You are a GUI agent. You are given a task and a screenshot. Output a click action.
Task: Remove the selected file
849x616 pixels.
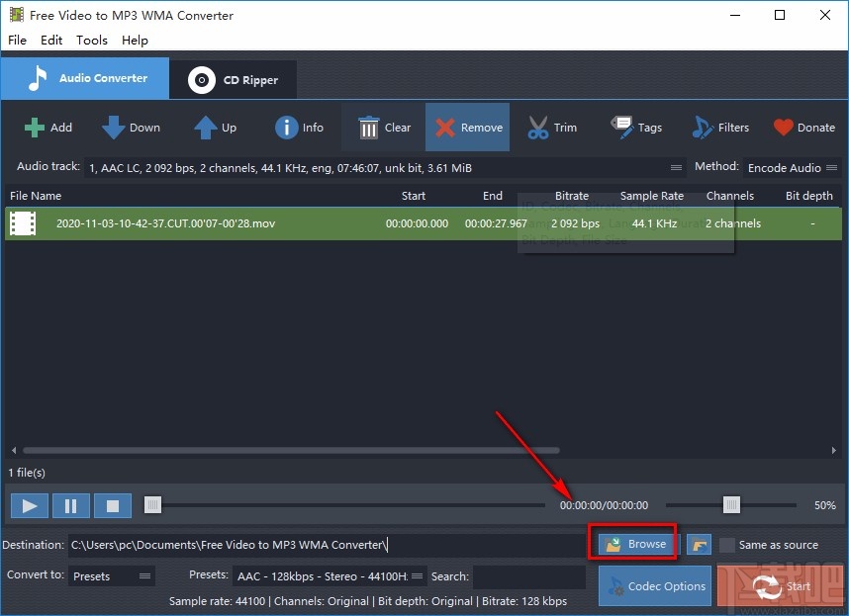pos(467,128)
